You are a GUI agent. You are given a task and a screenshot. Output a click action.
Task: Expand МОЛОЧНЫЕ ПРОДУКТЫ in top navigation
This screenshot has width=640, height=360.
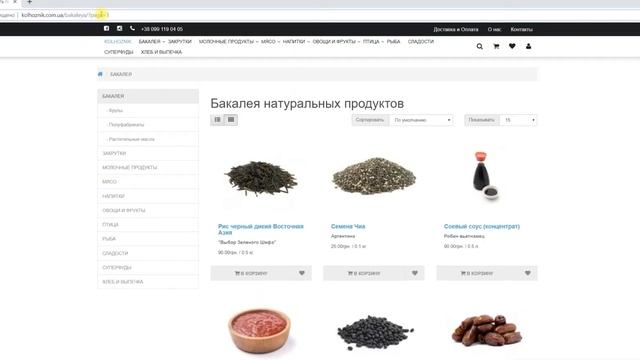[x=228, y=42]
